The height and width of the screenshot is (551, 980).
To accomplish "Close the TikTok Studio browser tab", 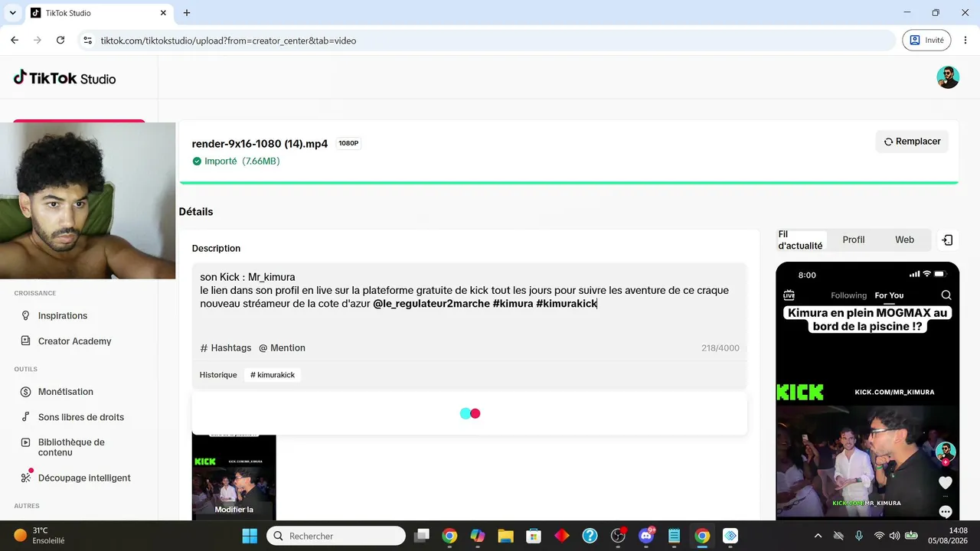I will [163, 13].
